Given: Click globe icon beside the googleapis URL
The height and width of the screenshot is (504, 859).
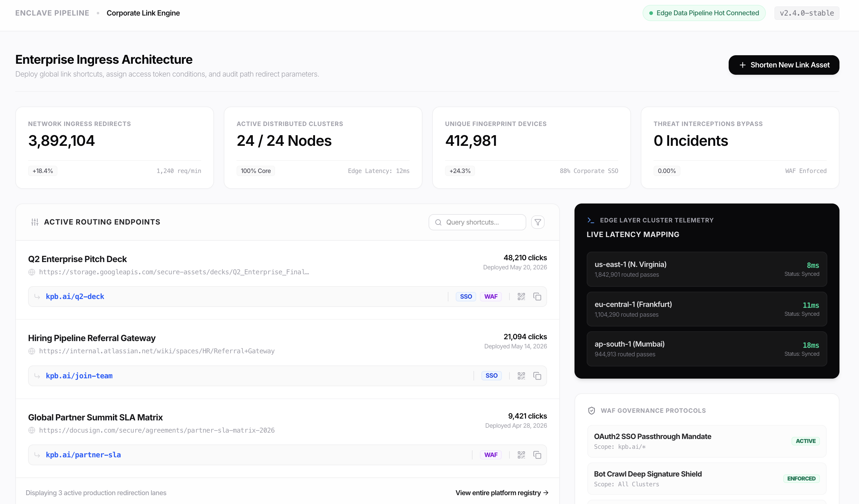Looking at the screenshot, I should (x=32, y=272).
